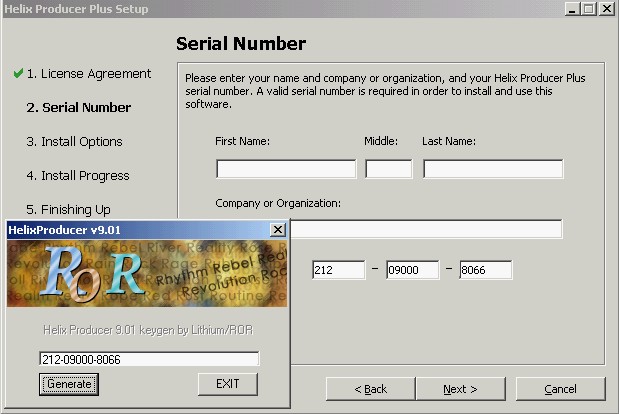Screen dimensions: 619x414
Task: Select the Finishing Up step
Action: (x=68, y=210)
